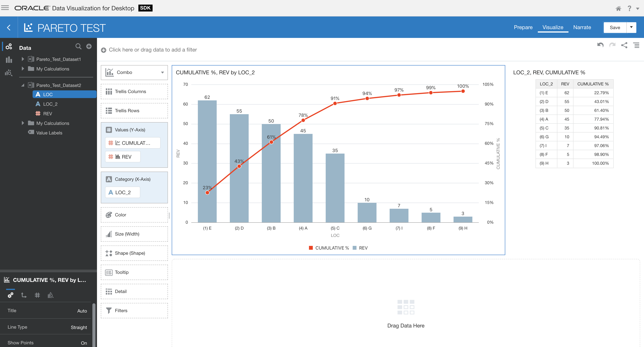Click the undo arrow icon

[600, 45]
